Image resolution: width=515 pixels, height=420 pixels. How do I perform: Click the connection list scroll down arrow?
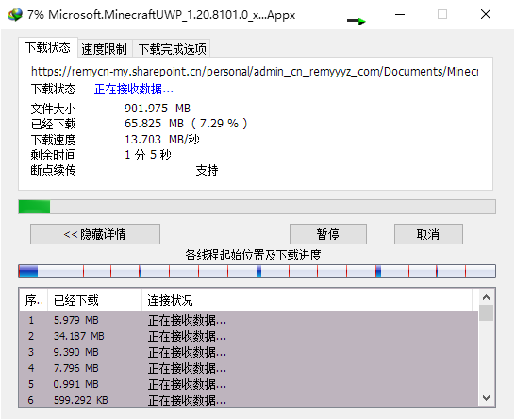487,398
